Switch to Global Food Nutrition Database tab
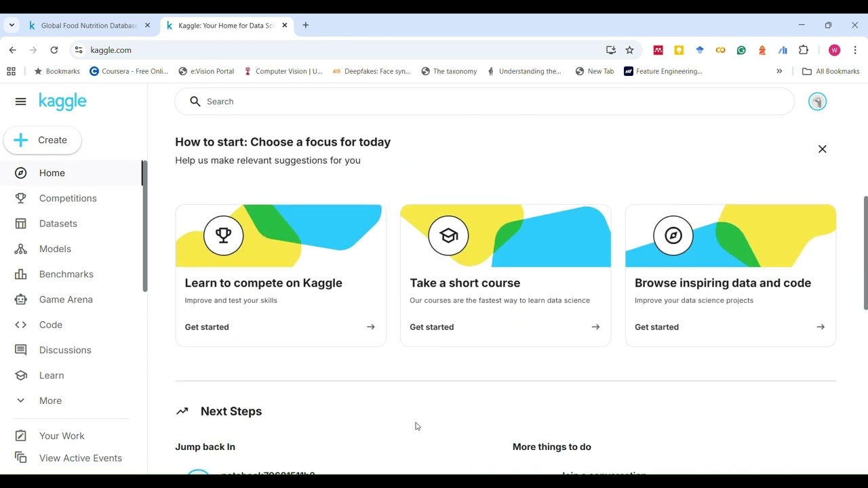 pos(89,25)
